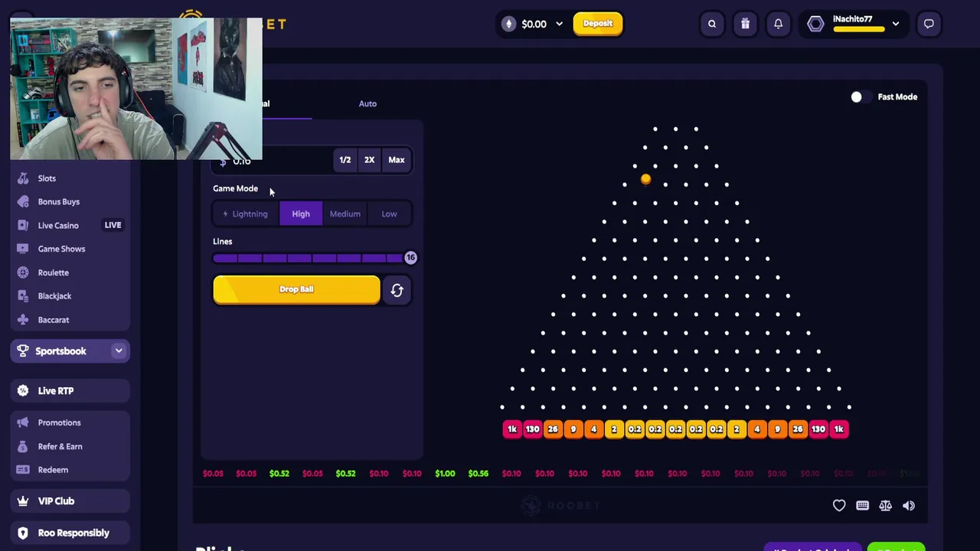The height and width of the screenshot is (551, 980).
Task: Open the iNachito77 account dropdown arrow
Action: point(896,24)
